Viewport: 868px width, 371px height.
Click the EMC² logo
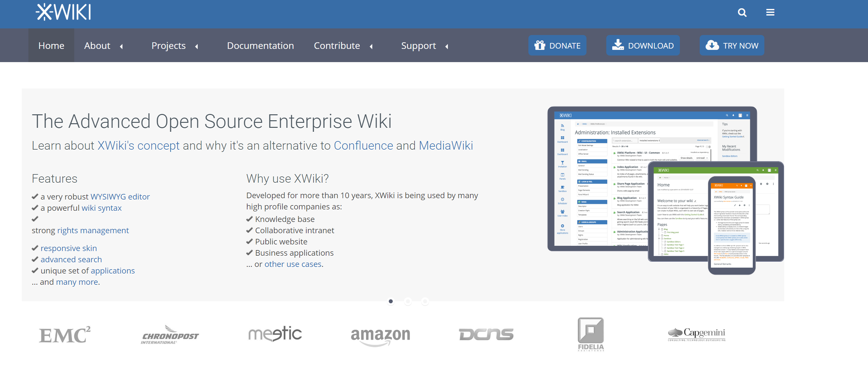[65, 334]
